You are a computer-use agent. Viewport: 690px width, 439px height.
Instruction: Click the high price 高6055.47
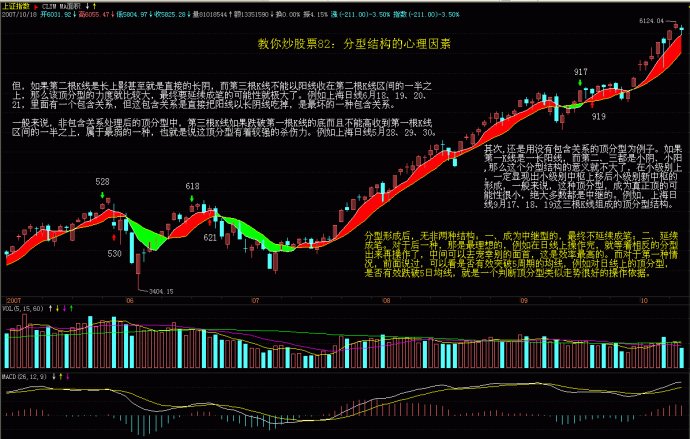(94, 15)
